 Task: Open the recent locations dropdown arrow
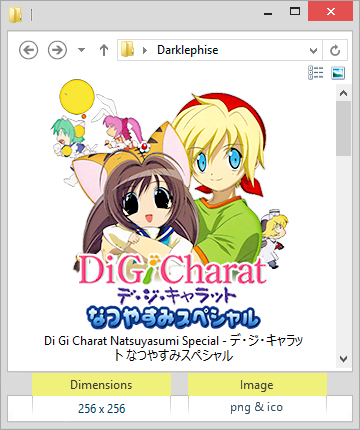point(81,50)
